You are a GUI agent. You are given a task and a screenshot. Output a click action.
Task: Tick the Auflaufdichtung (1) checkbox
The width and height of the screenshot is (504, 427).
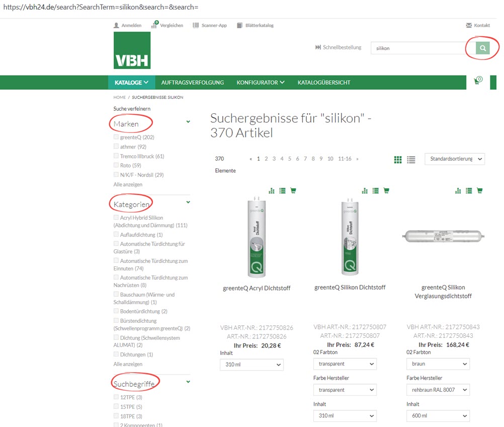(116, 234)
